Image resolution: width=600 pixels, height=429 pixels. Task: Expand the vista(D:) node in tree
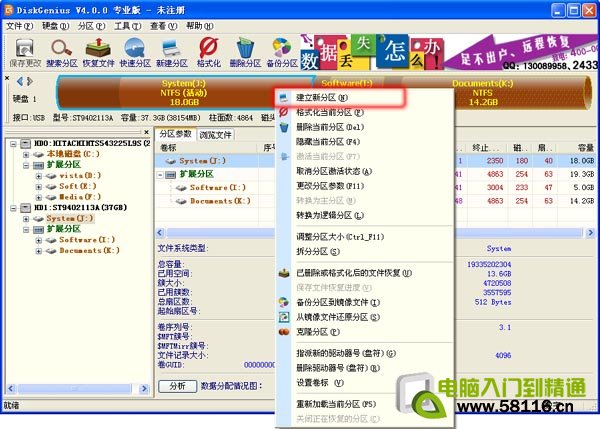[x=38, y=175]
